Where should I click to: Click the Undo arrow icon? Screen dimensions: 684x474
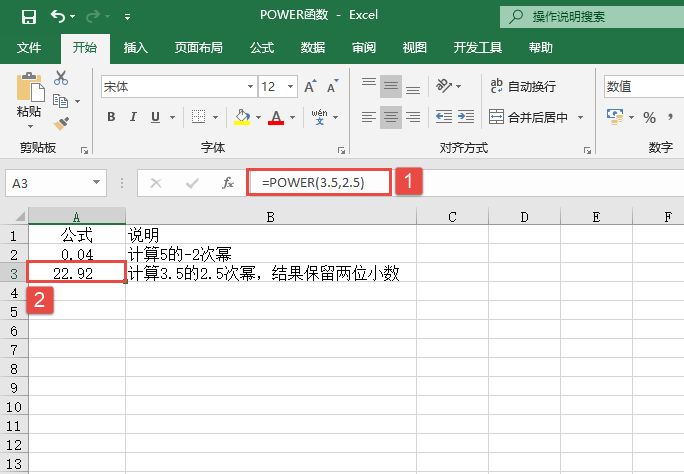pos(58,17)
